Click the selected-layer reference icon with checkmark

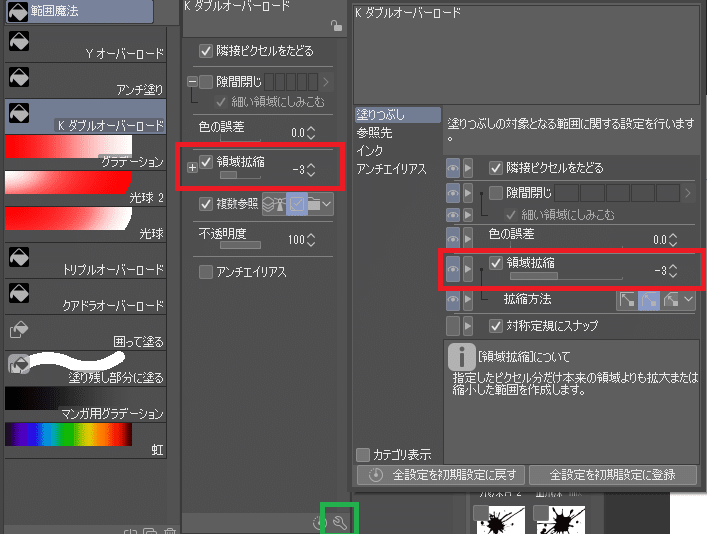[297, 204]
